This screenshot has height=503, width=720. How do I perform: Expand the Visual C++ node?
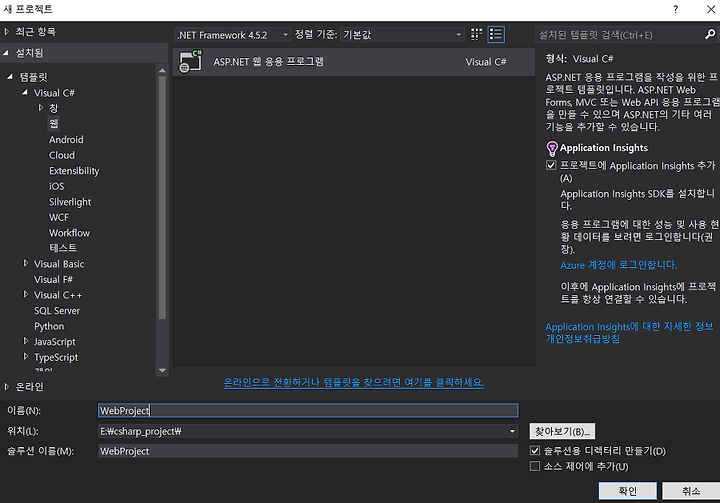(26, 294)
